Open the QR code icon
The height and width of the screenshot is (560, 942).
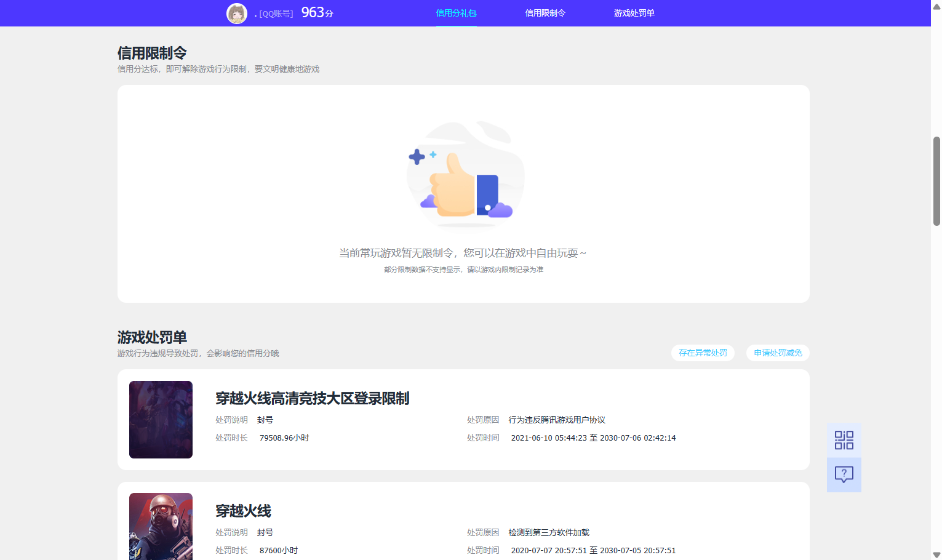tap(844, 440)
